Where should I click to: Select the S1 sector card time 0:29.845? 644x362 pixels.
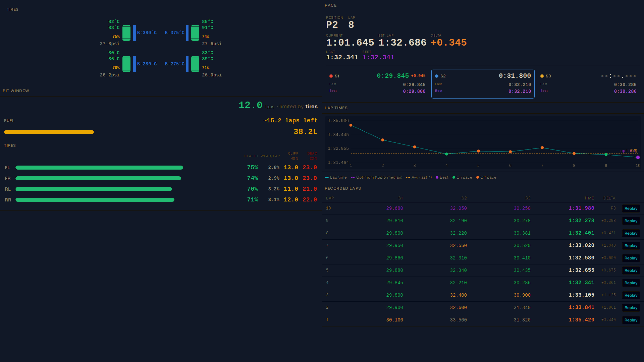393,76
